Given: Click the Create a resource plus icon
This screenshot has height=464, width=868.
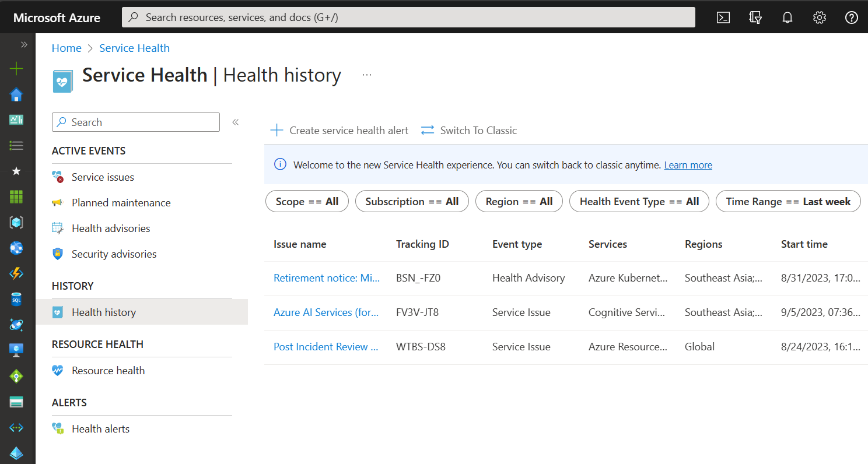Looking at the screenshot, I should (16, 69).
